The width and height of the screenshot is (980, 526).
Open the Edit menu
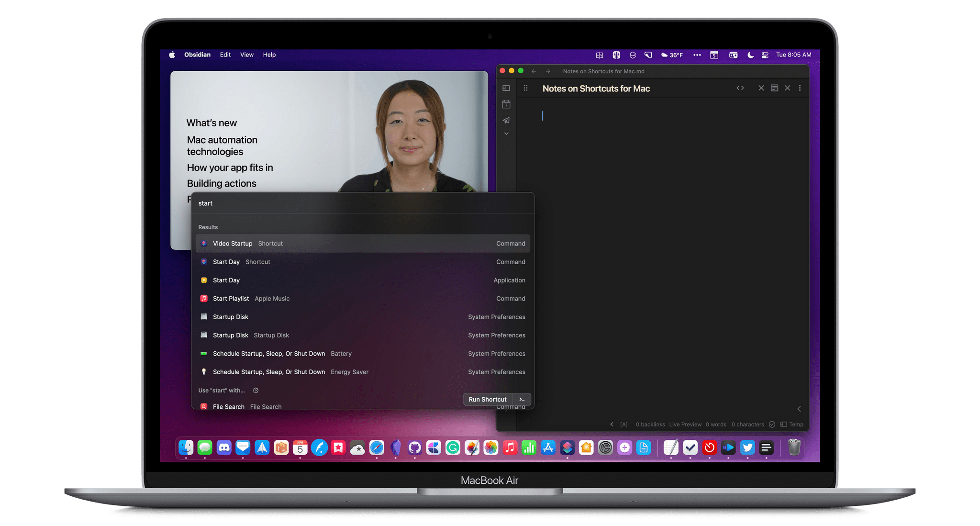coord(225,55)
